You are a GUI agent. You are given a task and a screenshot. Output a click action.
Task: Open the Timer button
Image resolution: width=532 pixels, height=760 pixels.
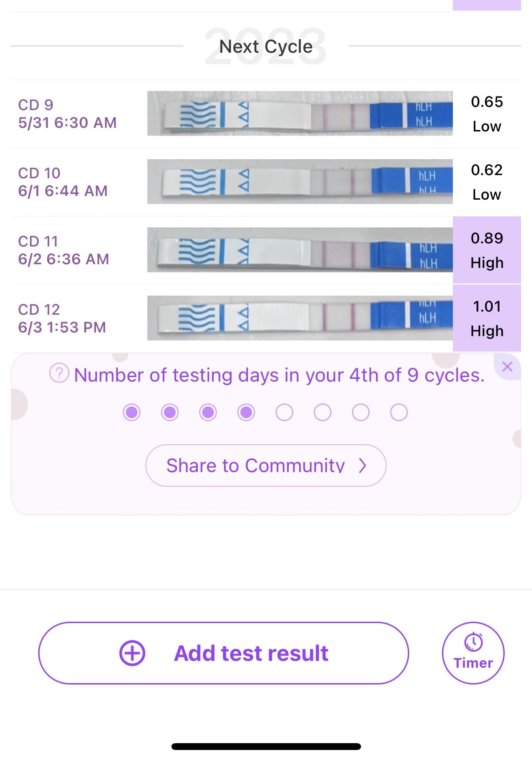(473, 653)
